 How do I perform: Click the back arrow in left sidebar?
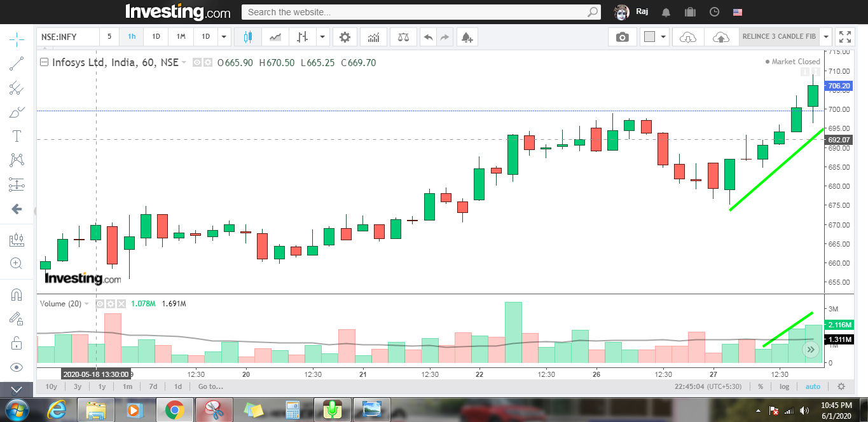pyautogui.click(x=17, y=209)
